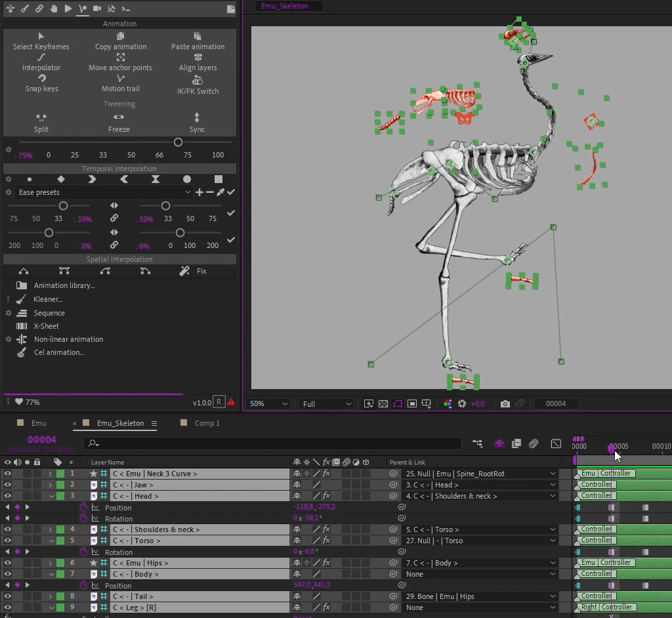Screen dimensions: 672x618
Task: Open the Motion trail tool
Action: pos(120,79)
